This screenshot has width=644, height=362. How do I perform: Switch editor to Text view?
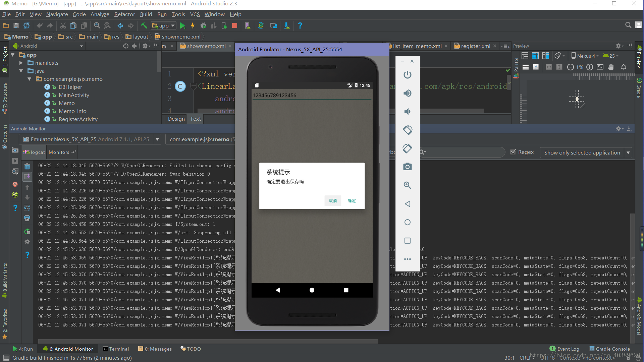tap(196, 119)
